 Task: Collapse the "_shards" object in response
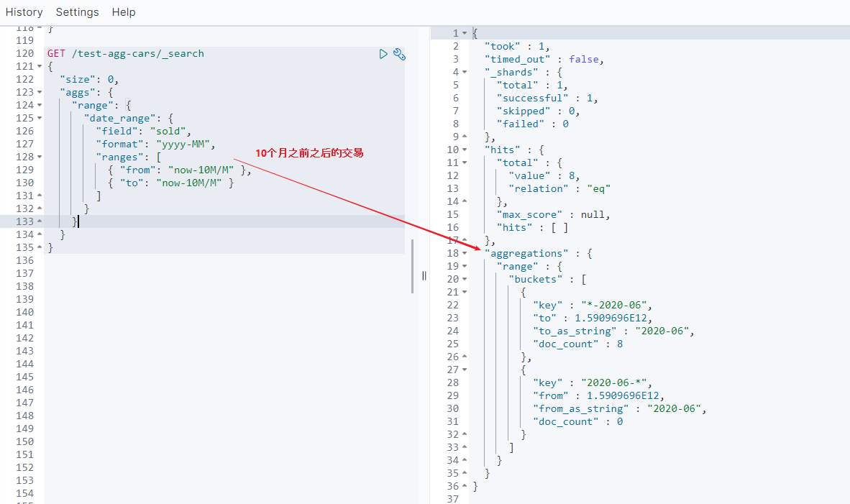point(465,73)
